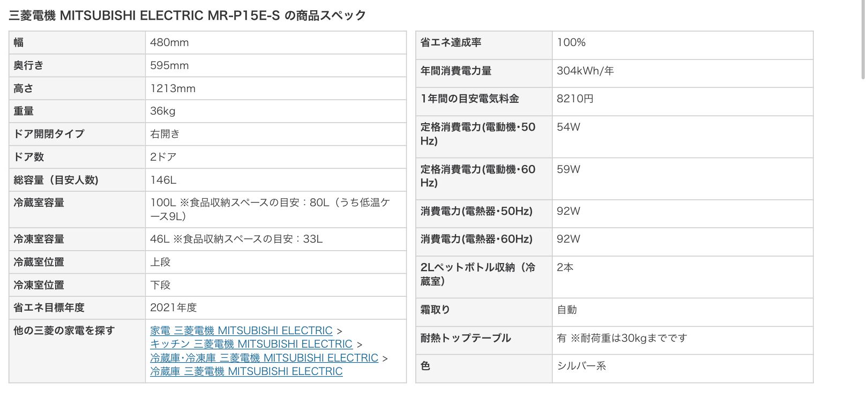Click the 54W rated power value

[568, 127]
